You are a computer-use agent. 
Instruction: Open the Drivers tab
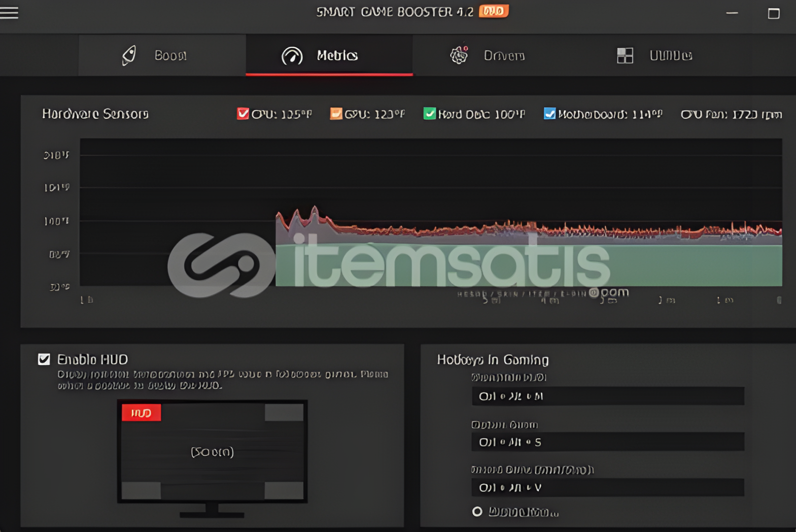click(487, 55)
